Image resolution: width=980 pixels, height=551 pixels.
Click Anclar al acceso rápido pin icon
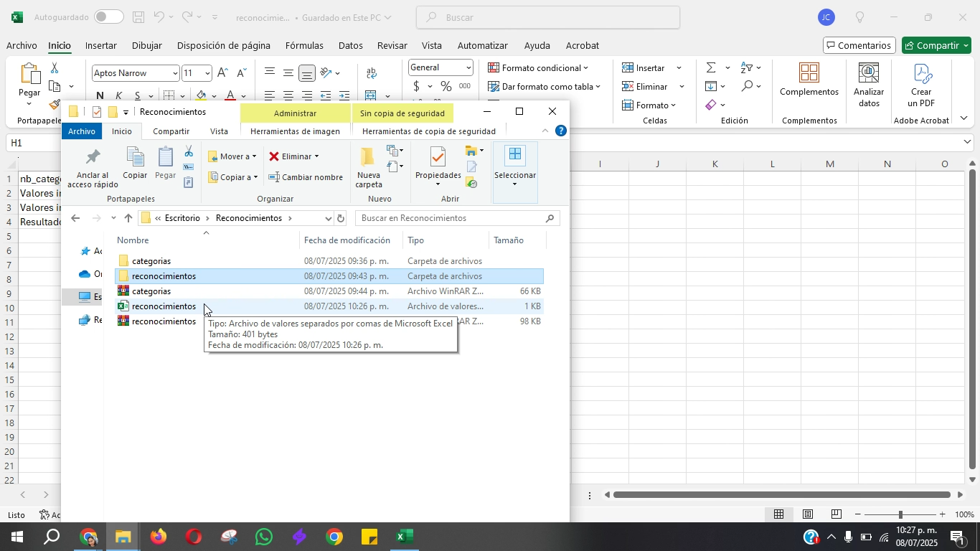point(93,157)
